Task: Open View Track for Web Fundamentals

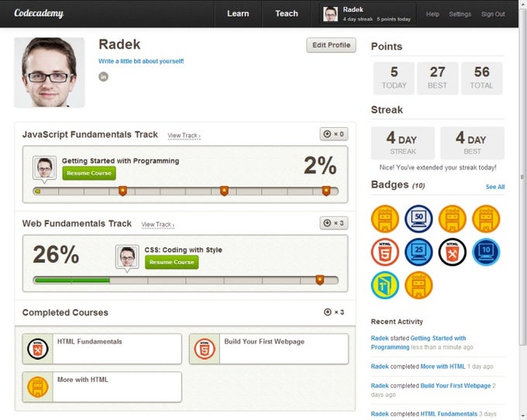Action: (157, 225)
